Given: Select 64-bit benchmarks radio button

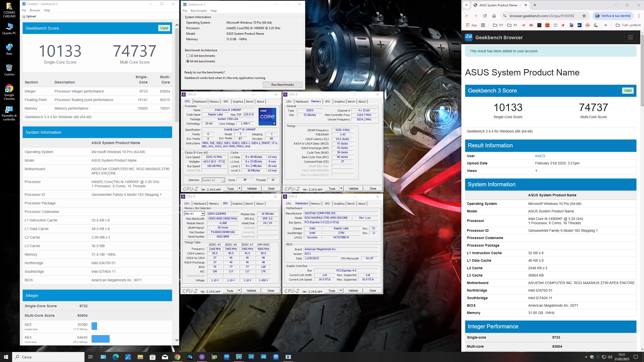Looking at the screenshot, I should pos(188,61).
